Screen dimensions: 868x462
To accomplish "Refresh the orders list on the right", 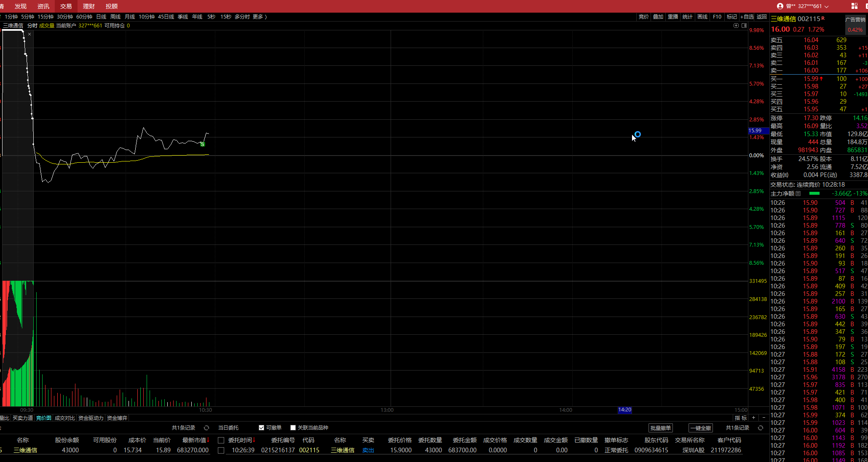I will pyautogui.click(x=761, y=428).
